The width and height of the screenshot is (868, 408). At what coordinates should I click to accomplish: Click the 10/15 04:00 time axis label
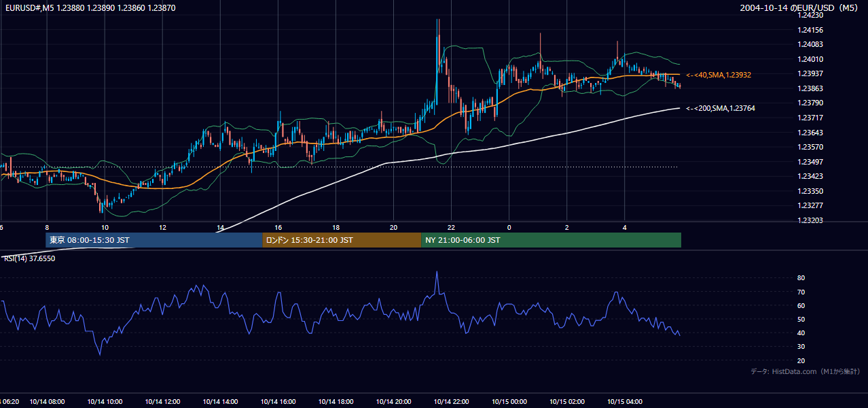(x=625, y=402)
